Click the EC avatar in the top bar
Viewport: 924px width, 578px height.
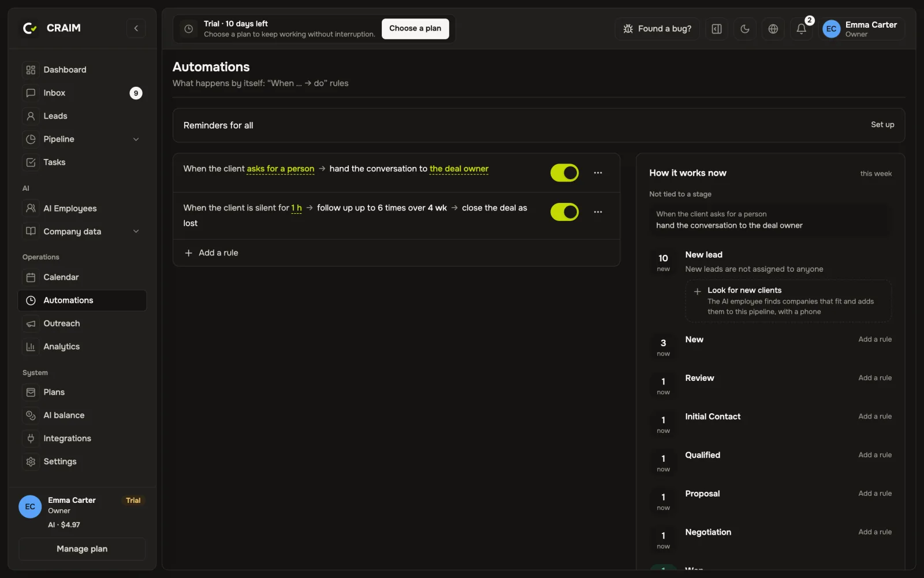[831, 29]
